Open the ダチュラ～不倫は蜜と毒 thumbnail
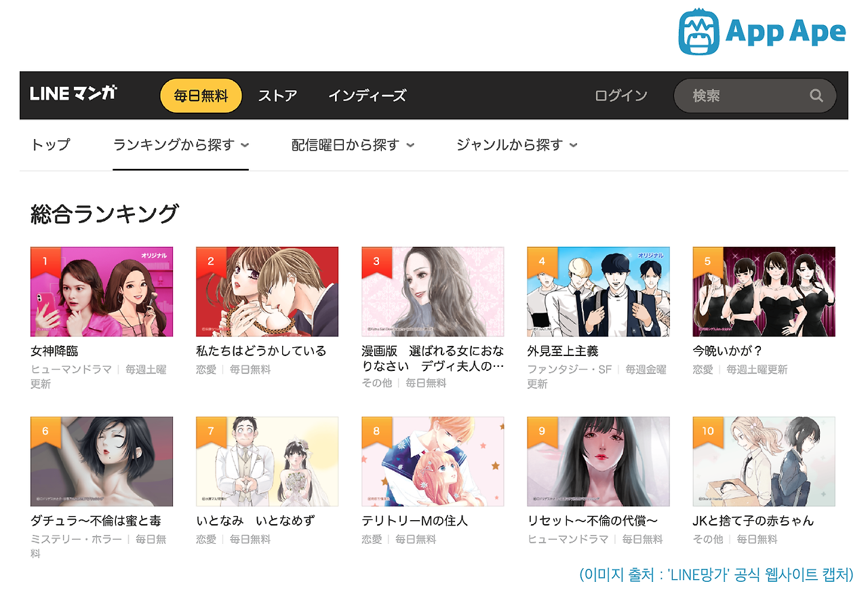Image resolution: width=868 pixels, height=592 pixels. (x=102, y=461)
